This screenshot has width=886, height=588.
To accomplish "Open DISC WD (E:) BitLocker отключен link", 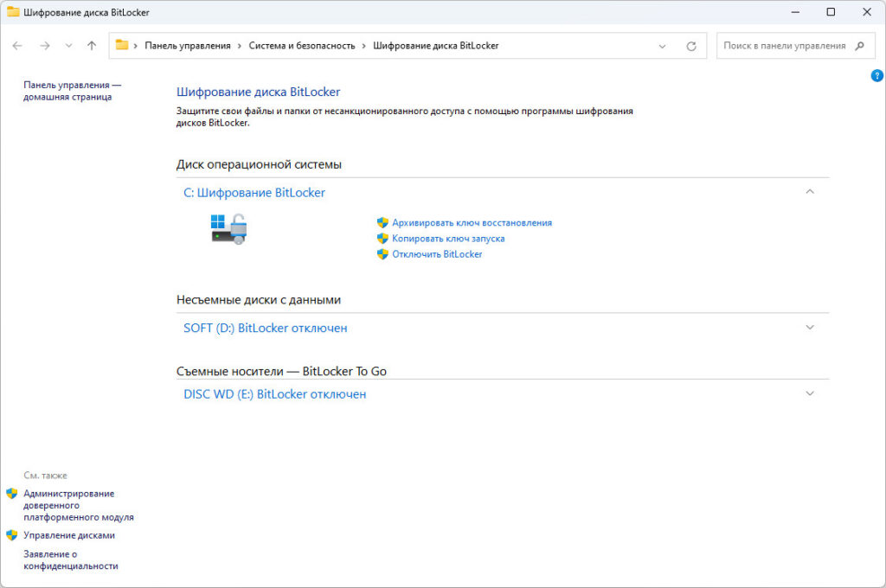I will (274, 394).
